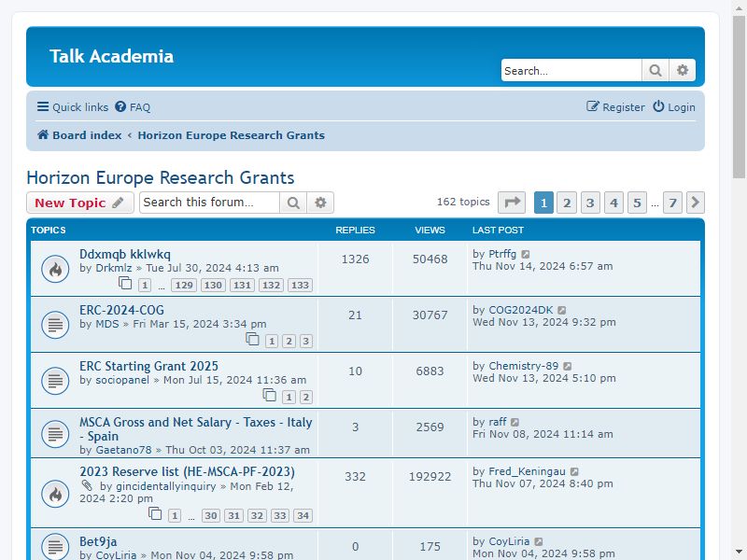Open last poster profile Fred_Keningau
Image resolution: width=747 pixels, height=560 pixels.
click(527, 471)
